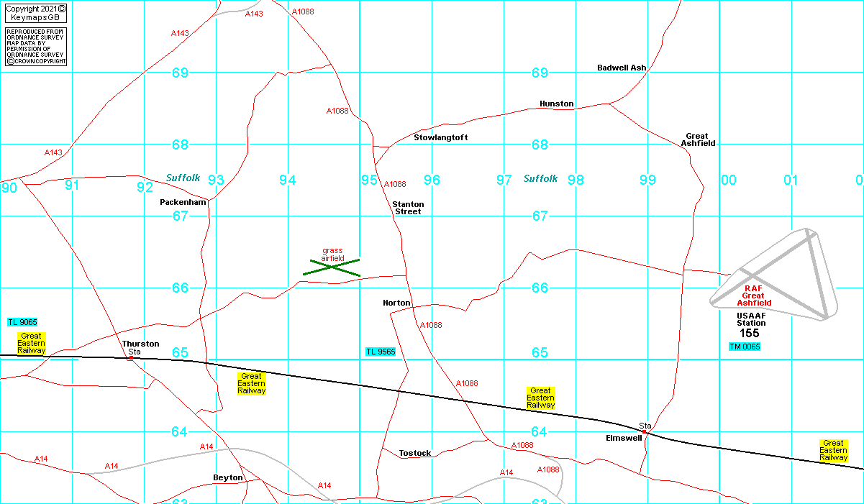Click the cyan TL 9065 grid reference tag

22,322
